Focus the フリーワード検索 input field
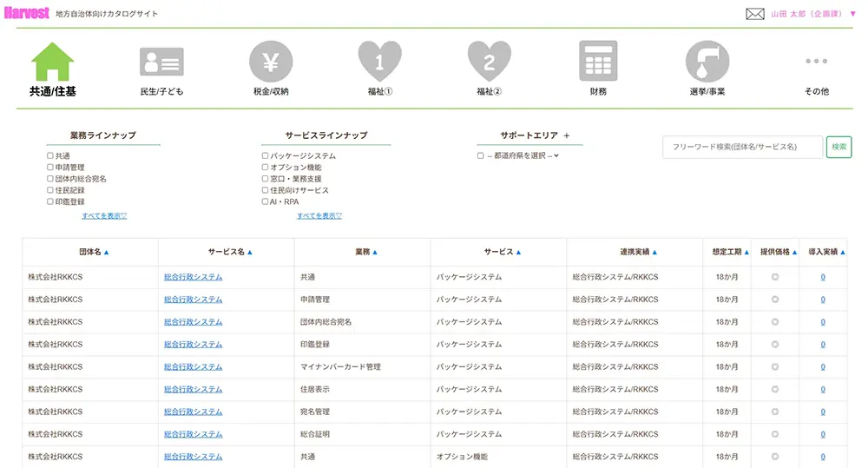 [x=742, y=147]
